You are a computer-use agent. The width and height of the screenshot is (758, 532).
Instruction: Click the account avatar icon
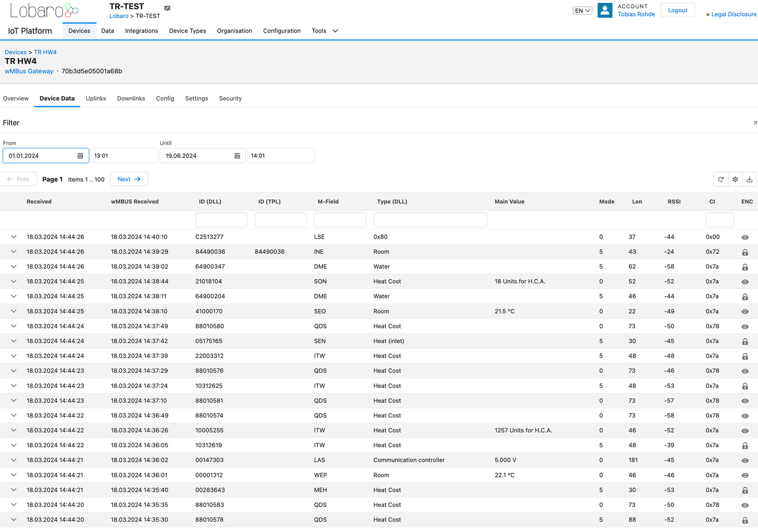tap(605, 10)
